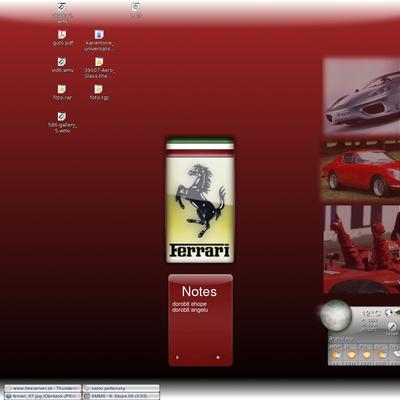Select fourth forecast day partly-cloudy icon
The width and height of the screenshot is (400, 400).
(381, 355)
